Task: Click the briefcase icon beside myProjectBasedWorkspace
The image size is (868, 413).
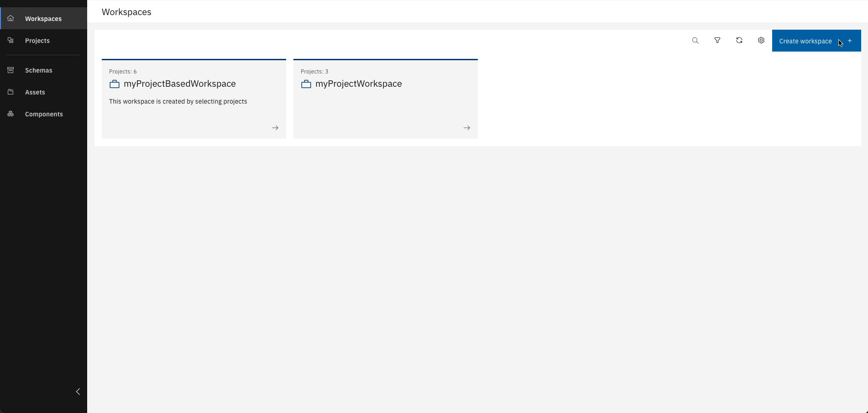Action: tap(114, 84)
